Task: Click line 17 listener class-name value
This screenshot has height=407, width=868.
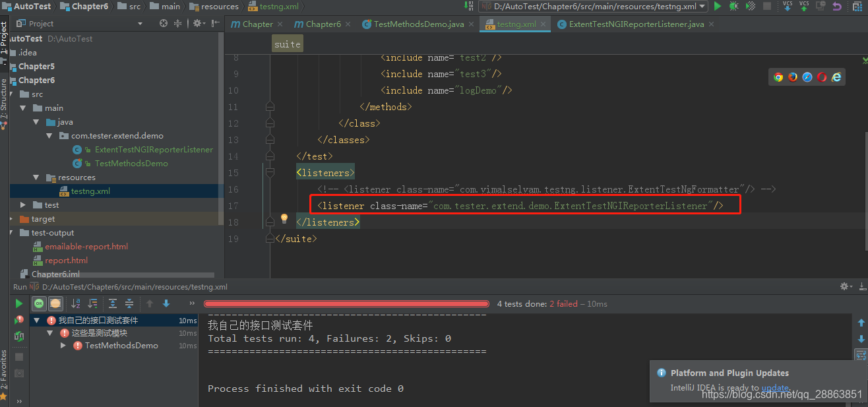Action: tap(571, 206)
